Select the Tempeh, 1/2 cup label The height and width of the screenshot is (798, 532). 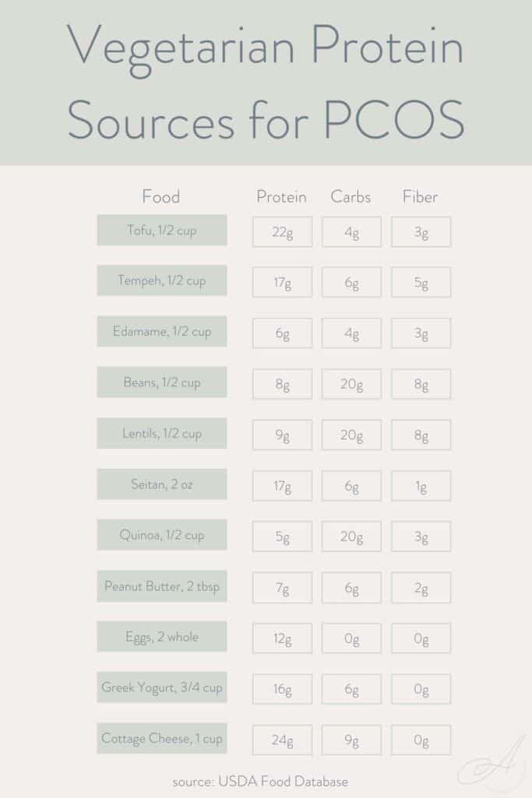pos(162,281)
